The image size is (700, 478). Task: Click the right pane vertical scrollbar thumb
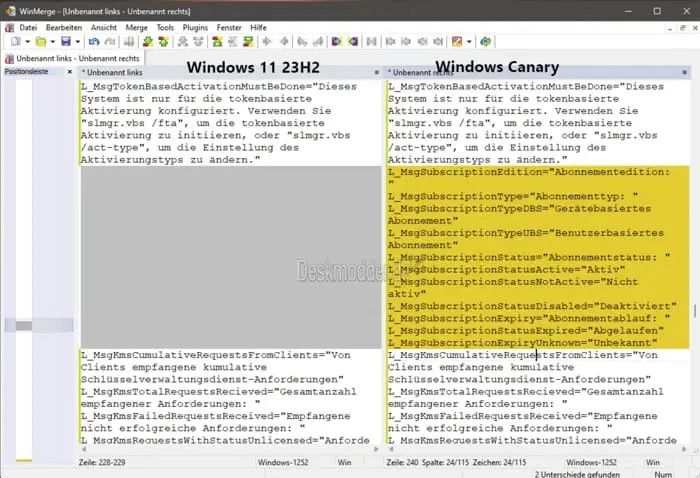(x=695, y=311)
